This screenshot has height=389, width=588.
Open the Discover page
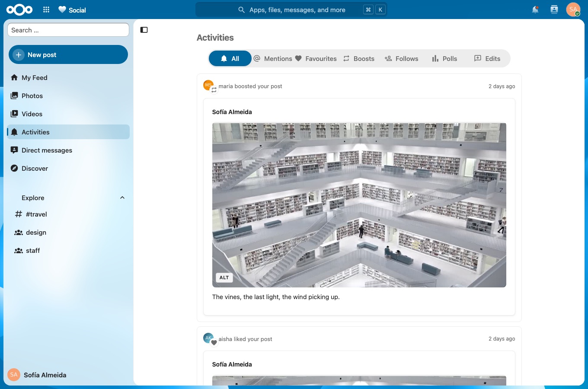(68, 169)
